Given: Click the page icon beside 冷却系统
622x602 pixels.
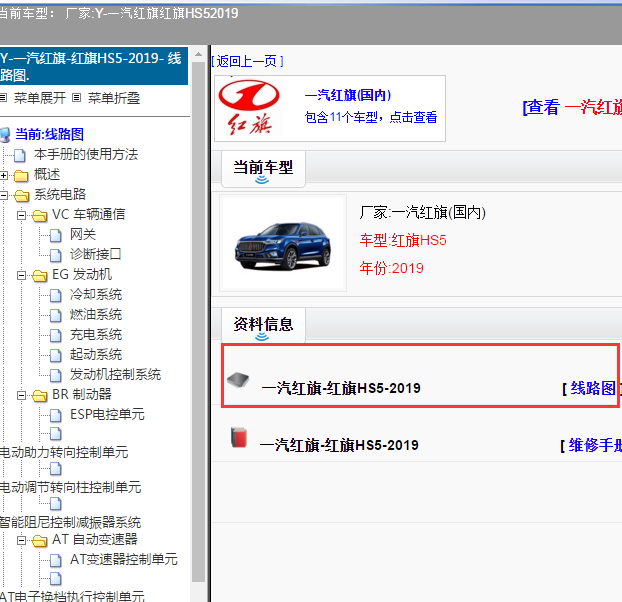Looking at the screenshot, I should coord(56,295).
